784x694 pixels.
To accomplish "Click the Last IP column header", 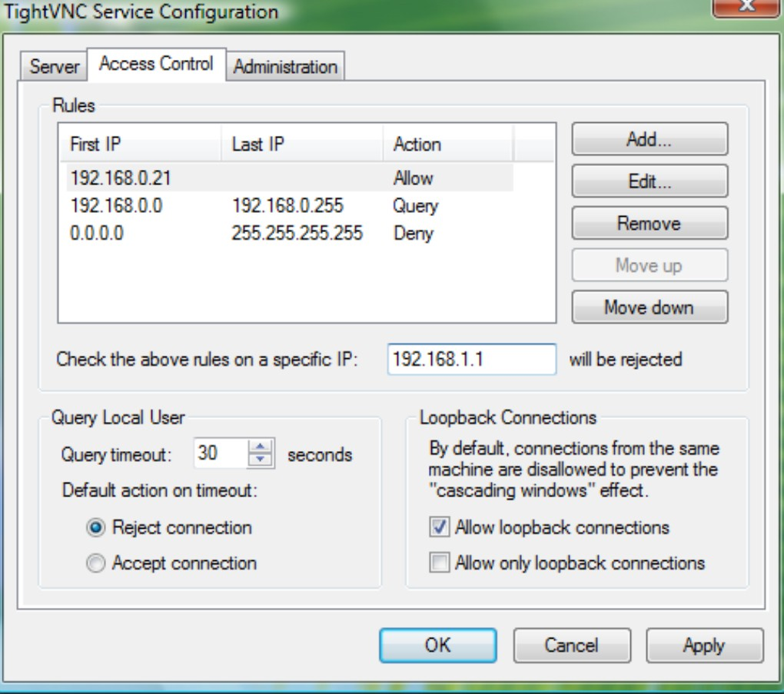I will (x=302, y=144).
